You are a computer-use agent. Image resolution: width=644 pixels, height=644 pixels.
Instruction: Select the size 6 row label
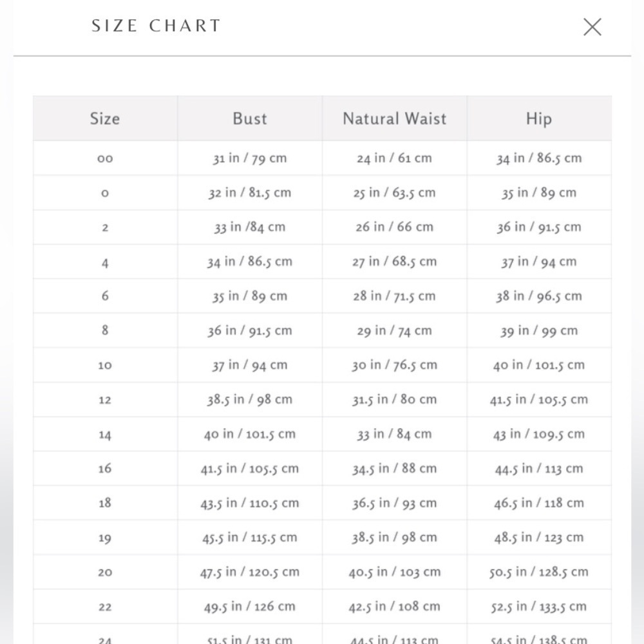point(105,296)
